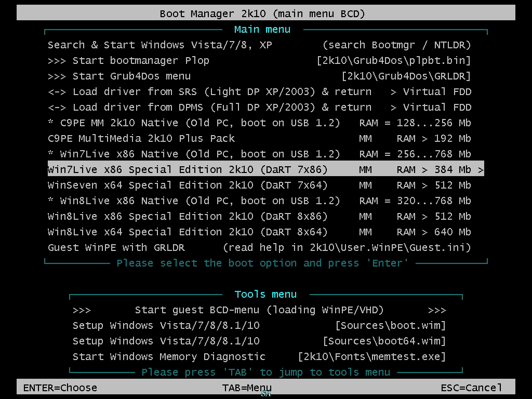Choose Win8Live x86 Native (Old PC) entry
Viewport: 532px width, 399px height.
click(x=260, y=201)
